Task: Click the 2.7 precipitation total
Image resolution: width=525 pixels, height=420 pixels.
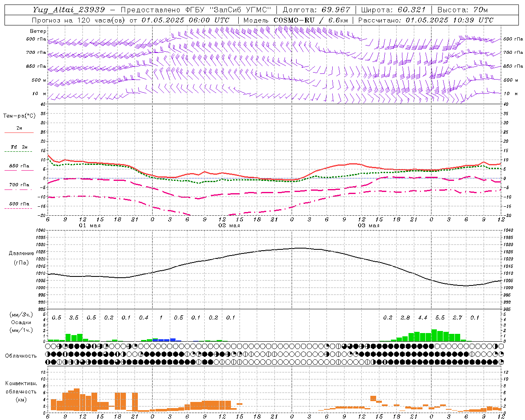Action: [457, 318]
